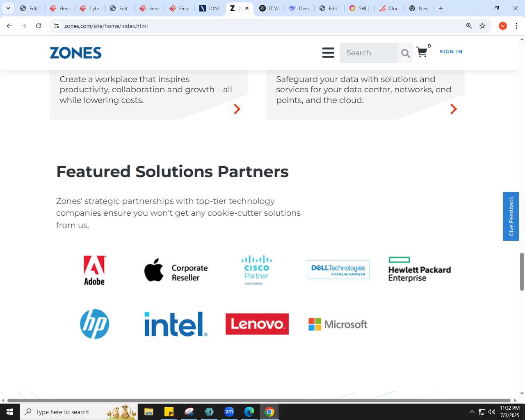Click red arrow on safeguard data card
Image resolution: width=525 pixels, height=420 pixels.
[453, 109]
